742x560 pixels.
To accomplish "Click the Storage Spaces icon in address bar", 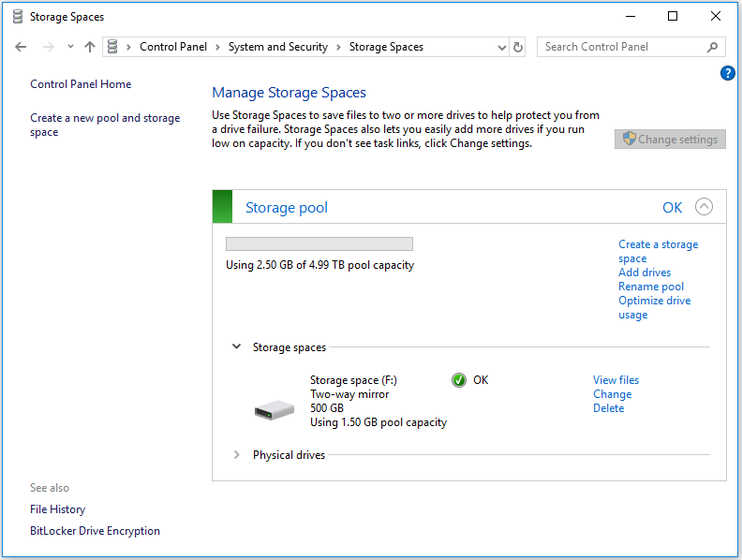I will (x=112, y=46).
